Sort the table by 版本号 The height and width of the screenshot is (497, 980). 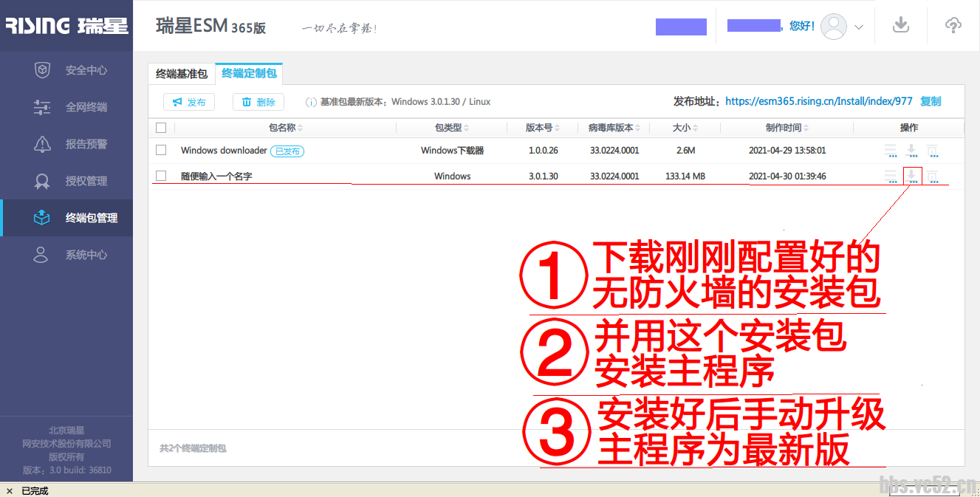pyautogui.click(x=543, y=128)
